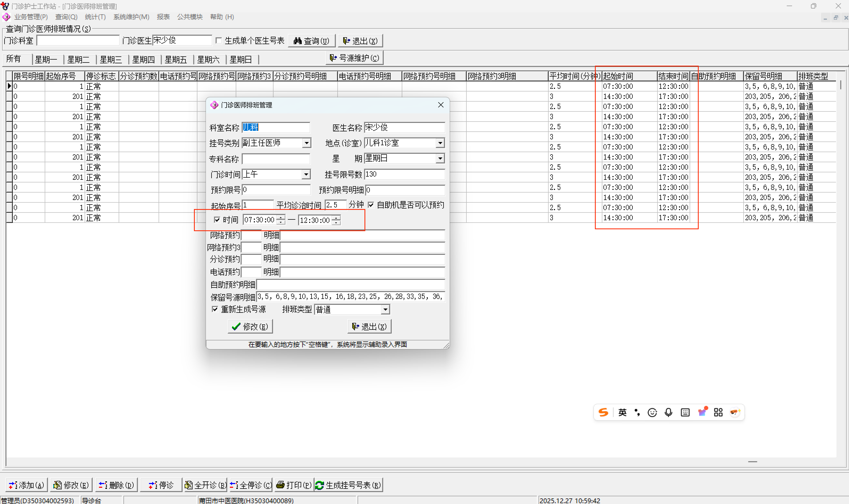Click the printer 打印(P) button
Screen dimensions: 849x504
click(x=294, y=485)
